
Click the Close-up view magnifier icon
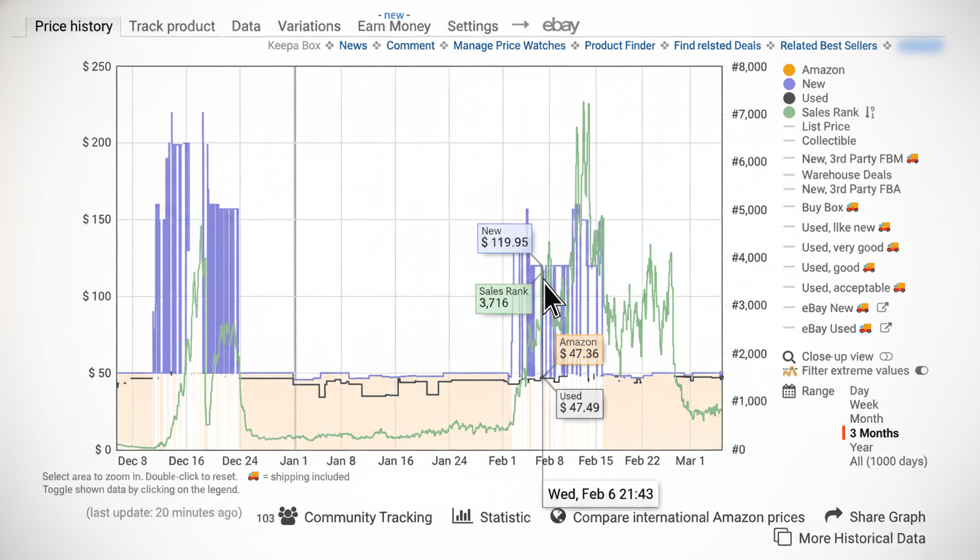click(x=788, y=357)
